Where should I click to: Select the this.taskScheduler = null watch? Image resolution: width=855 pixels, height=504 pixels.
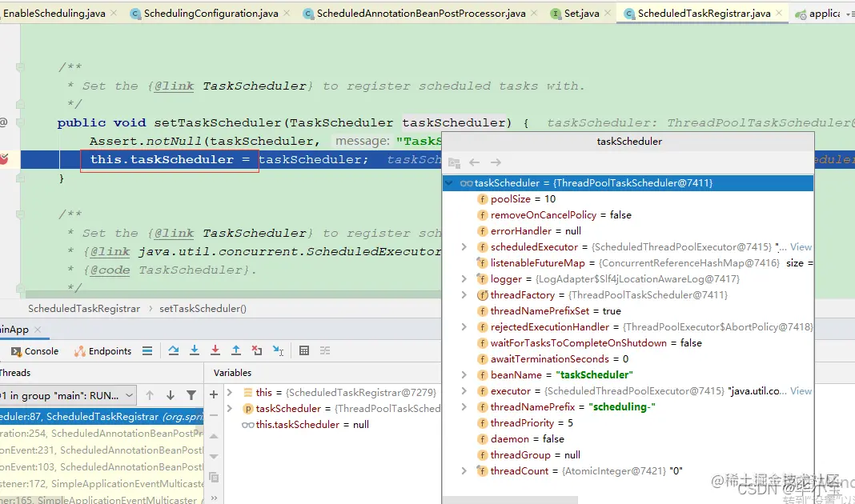coord(305,425)
